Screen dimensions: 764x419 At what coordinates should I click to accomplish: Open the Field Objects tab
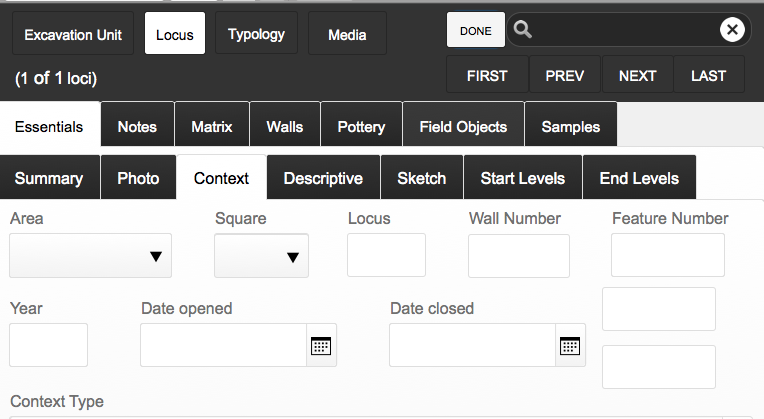(463, 126)
